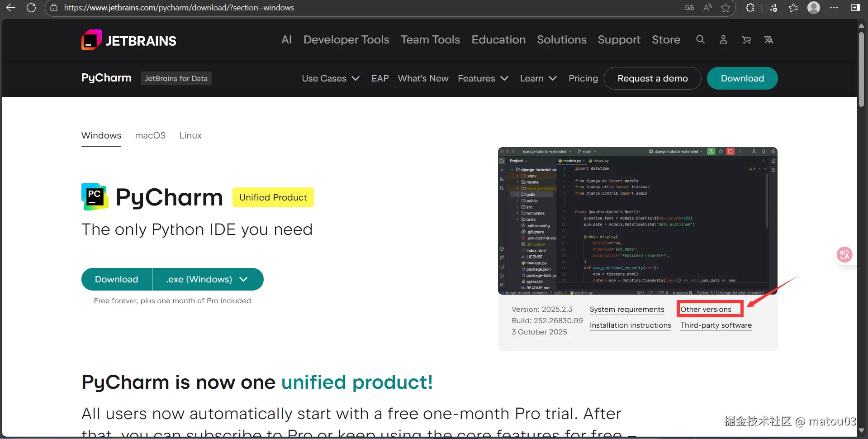Image resolution: width=868 pixels, height=439 pixels.
Task: Click the scrollbar up arrow
Action: tap(862, 25)
